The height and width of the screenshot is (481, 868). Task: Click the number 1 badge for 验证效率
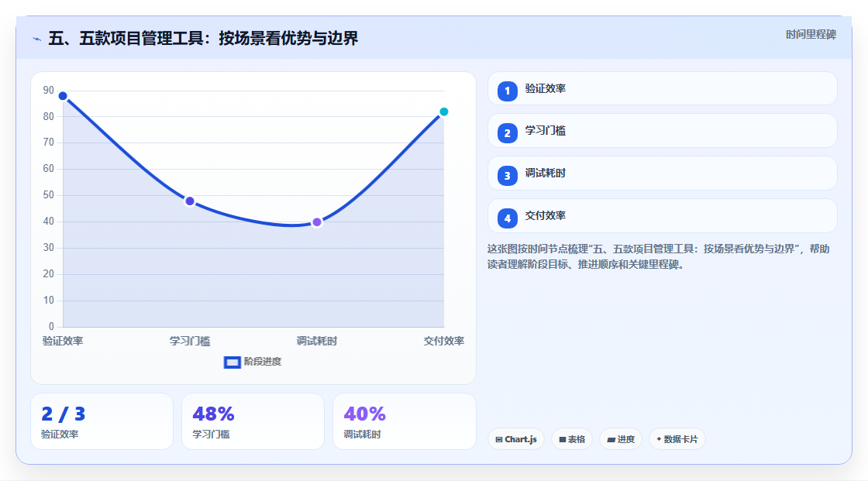click(x=507, y=91)
